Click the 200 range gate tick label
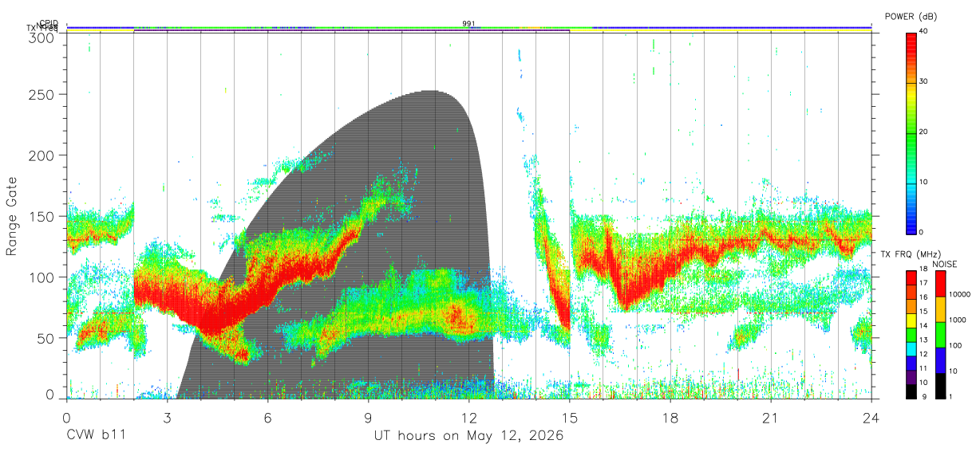Screen dimensions: 980x452 pos(41,155)
